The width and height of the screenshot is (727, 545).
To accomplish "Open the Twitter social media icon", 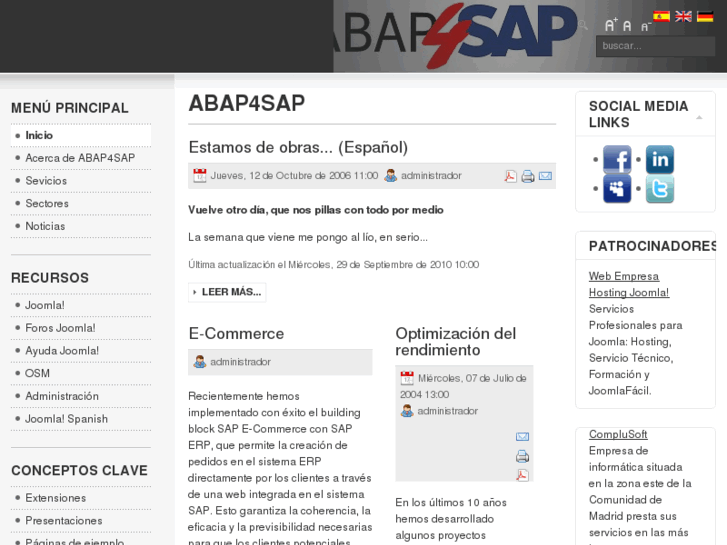I will point(659,189).
